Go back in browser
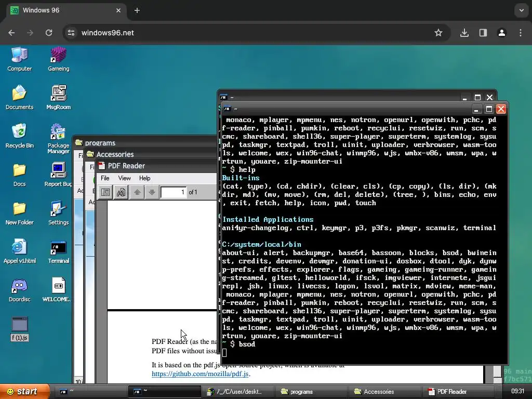Viewport: 532px width, 399px height. 11,33
